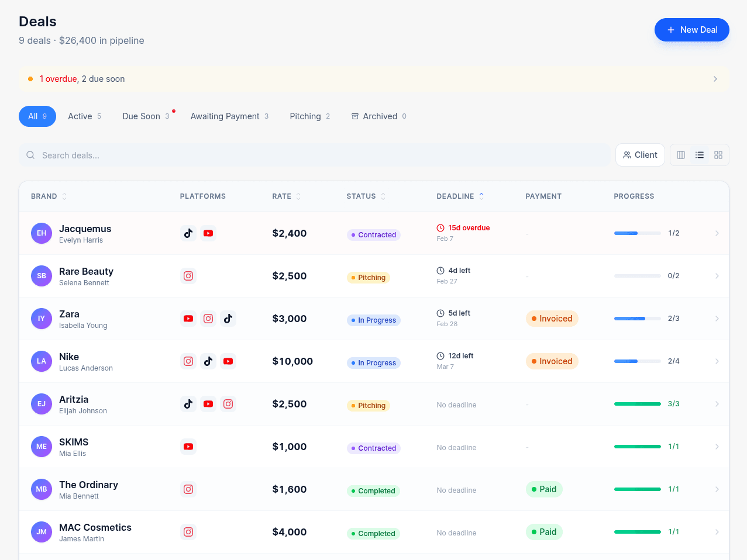The height and width of the screenshot is (560, 747).
Task: Select the Pitching filter tab
Action: click(306, 116)
